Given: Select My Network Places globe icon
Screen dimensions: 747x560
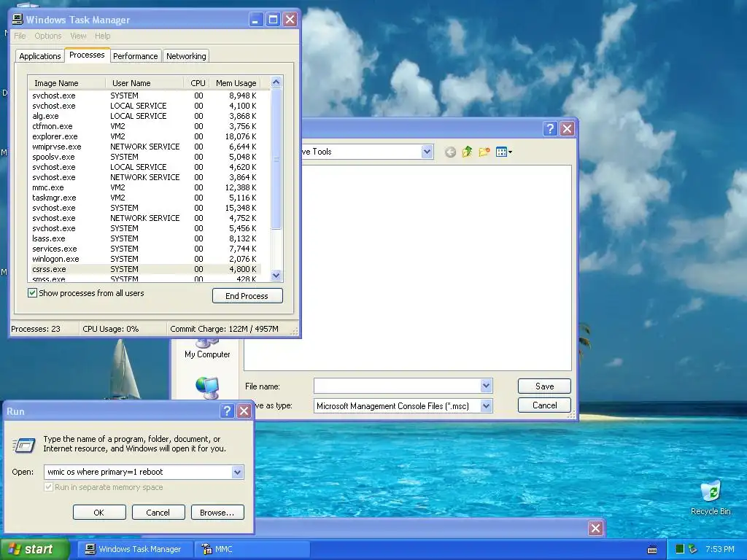Looking at the screenshot, I should tap(207, 388).
